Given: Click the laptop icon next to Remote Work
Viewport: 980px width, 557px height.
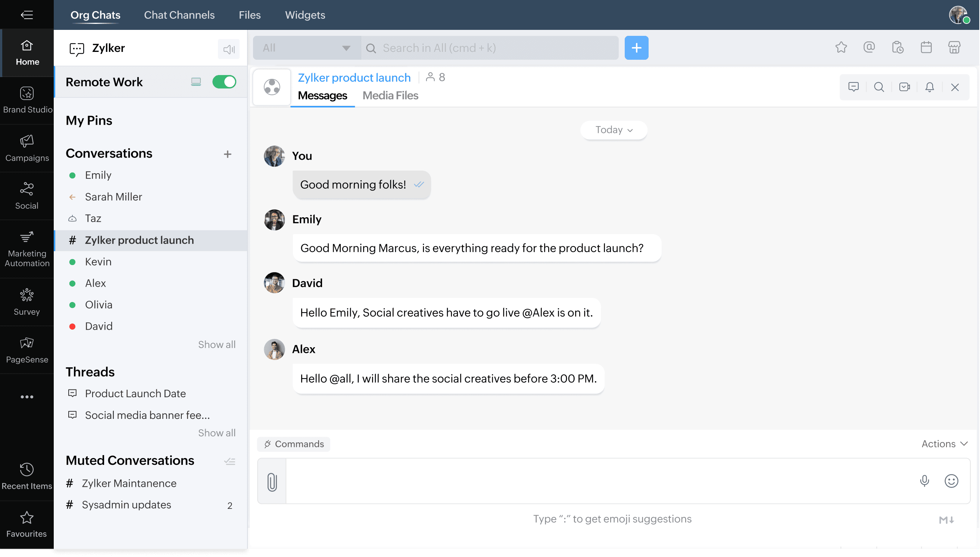Looking at the screenshot, I should (x=196, y=82).
